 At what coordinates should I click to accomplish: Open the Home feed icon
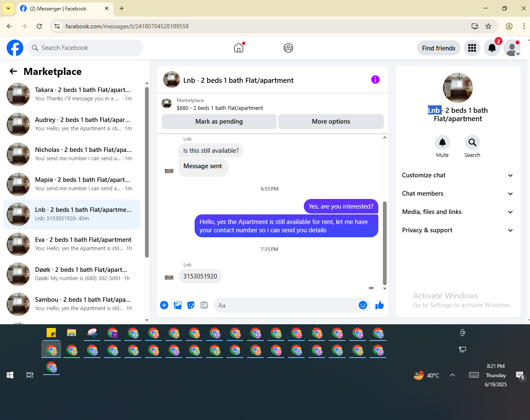click(239, 48)
